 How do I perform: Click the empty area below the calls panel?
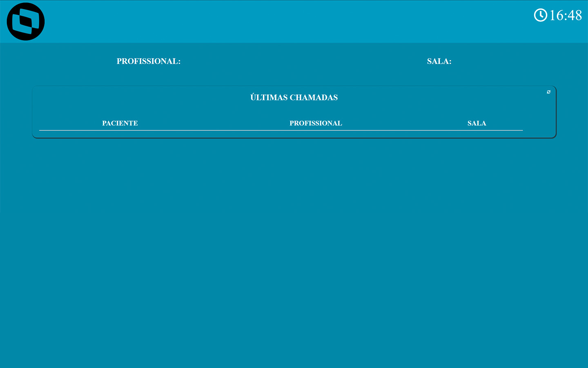294,245
